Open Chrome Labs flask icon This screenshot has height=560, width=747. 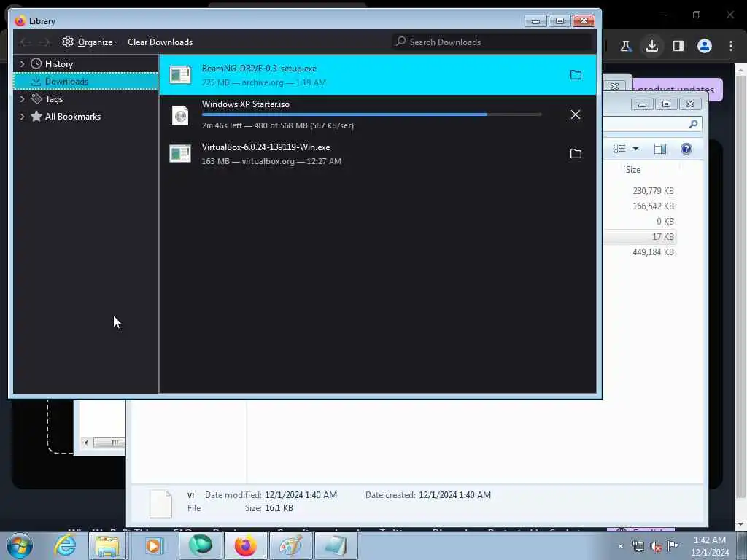[x=625, y=46]
